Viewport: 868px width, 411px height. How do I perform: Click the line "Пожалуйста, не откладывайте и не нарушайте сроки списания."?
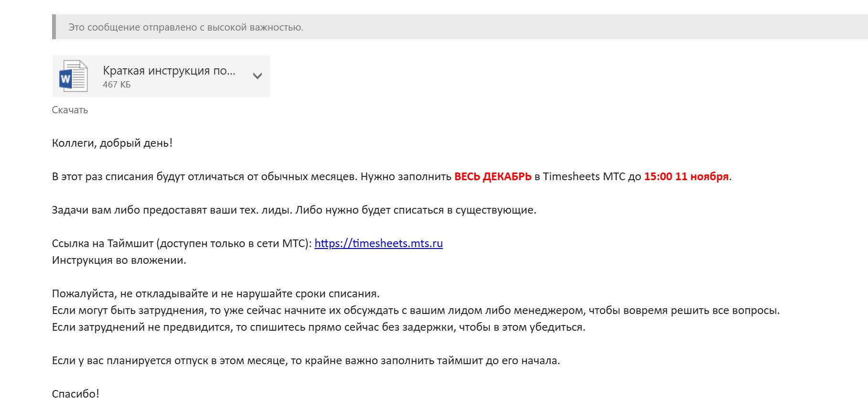pyautogui.click(x=215, y=293)
